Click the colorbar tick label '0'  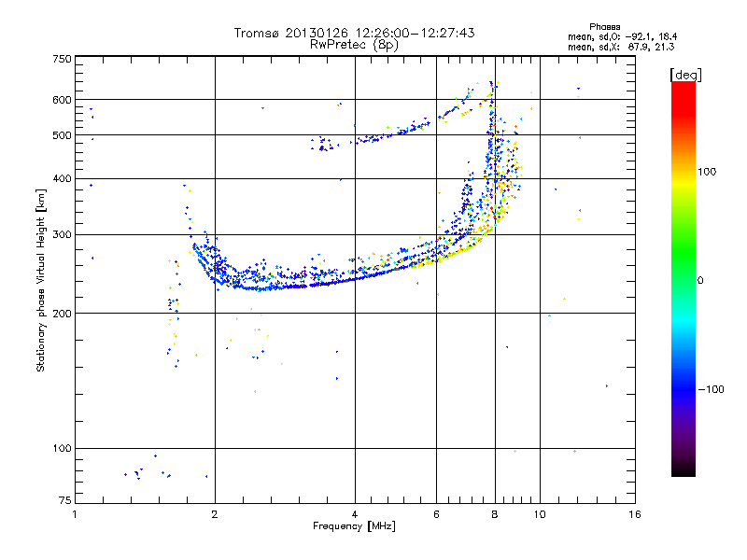click(x=700, y=281)
